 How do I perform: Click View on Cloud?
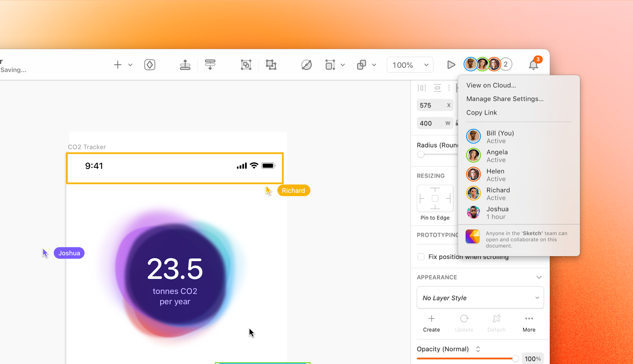491,85
